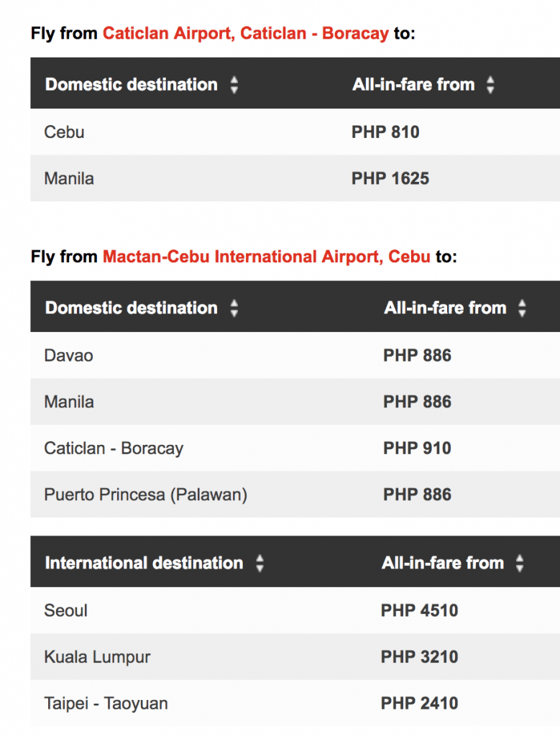560x736 pixels.
Task: Click the PHP 1625 Manila fare
Action: pos(390,178)
